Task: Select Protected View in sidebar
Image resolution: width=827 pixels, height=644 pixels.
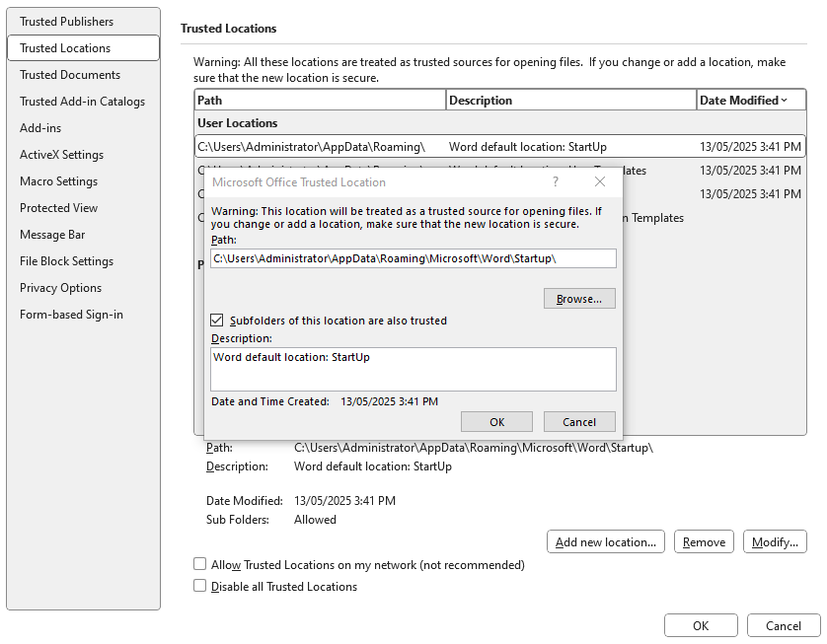Action: pos(58,208)
